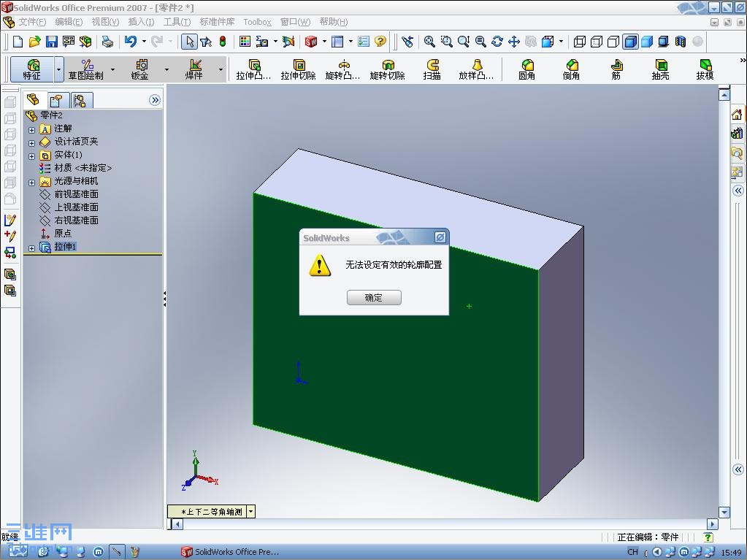Open the 插入(I) menu
Screen dimensions: 747x560
click(x=141, y=22)
